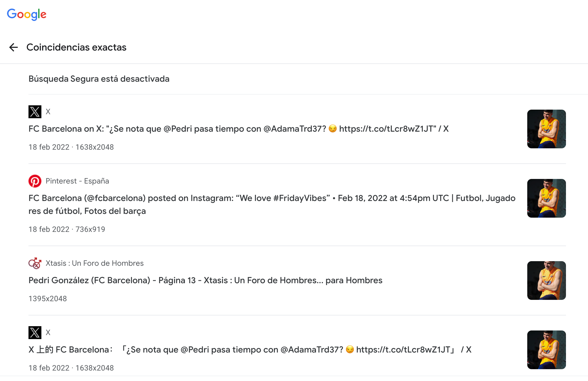Click the X favicon on last result
Screen dimensions: 588x381
35,333
